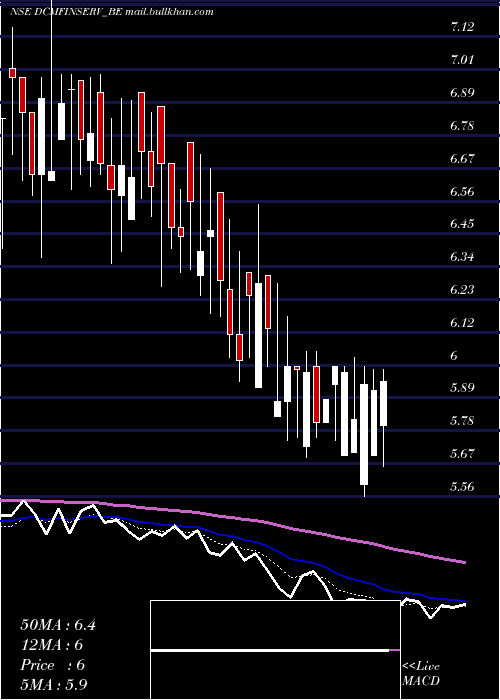Click the 12MA : 6 readout

pos(51,645)
